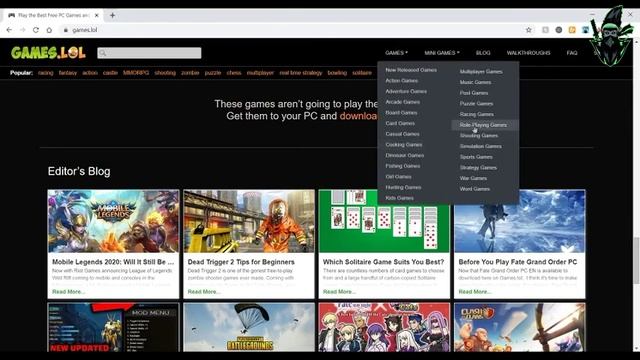Click Read More under Dead Trigger 2

204,291
